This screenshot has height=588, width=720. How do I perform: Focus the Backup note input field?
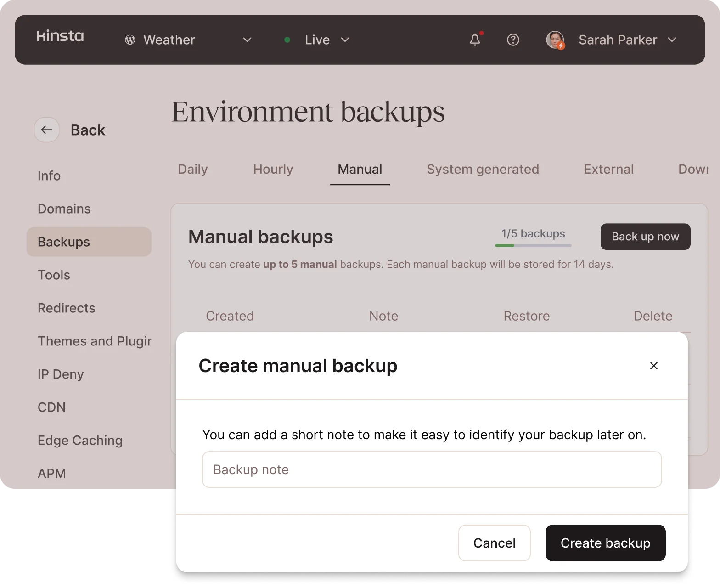pos(432,469)
